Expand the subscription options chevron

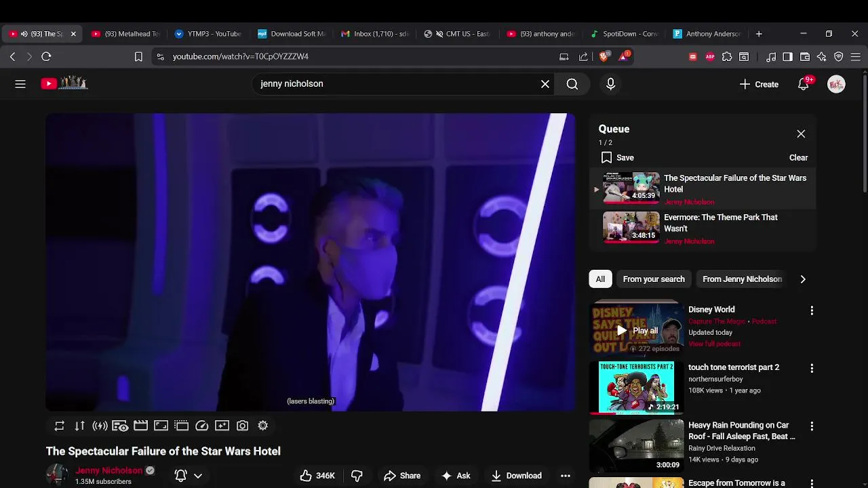point(198,476)
